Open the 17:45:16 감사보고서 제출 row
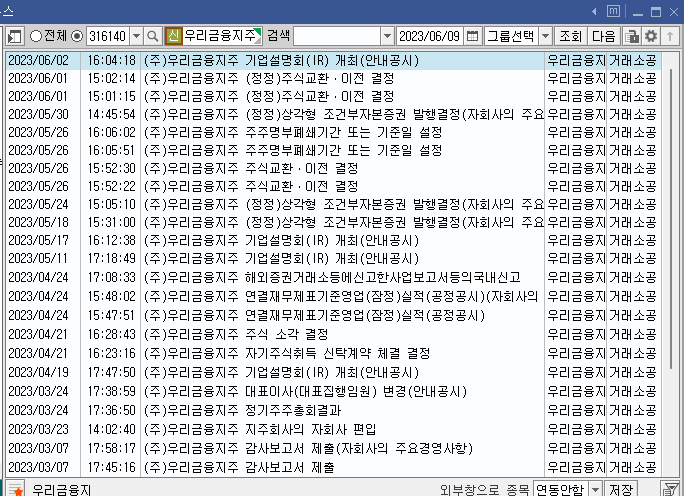The width and height of the screenshot is (684, 496). [x=333, y=468]
